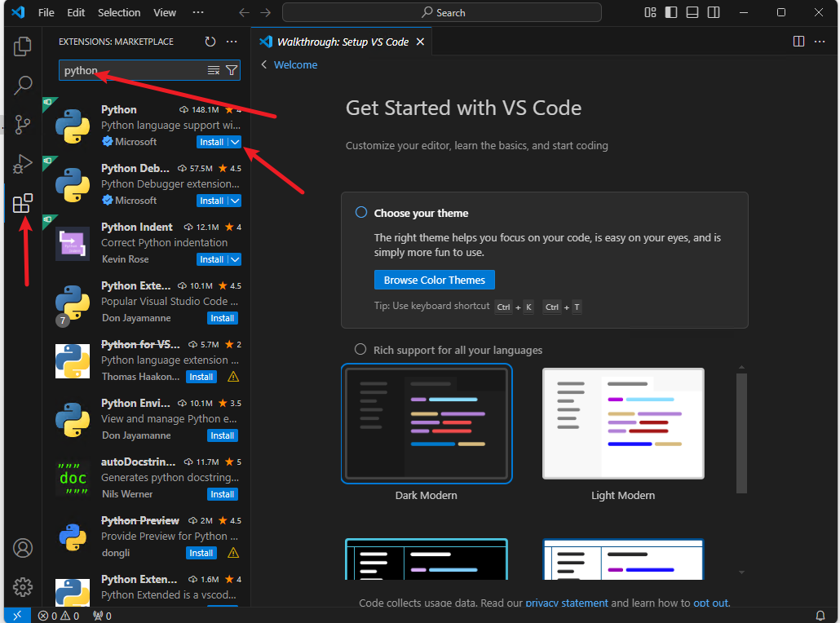Go back to Welcome page link

(295, 64)
